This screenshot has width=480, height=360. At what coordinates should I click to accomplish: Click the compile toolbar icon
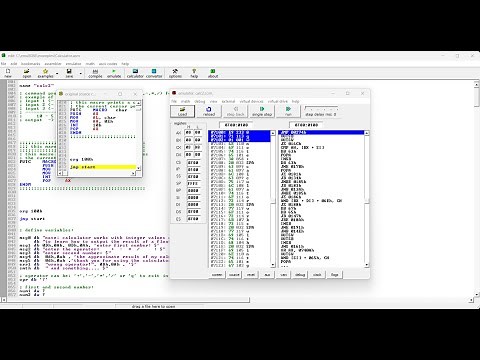tap(95, 73)
